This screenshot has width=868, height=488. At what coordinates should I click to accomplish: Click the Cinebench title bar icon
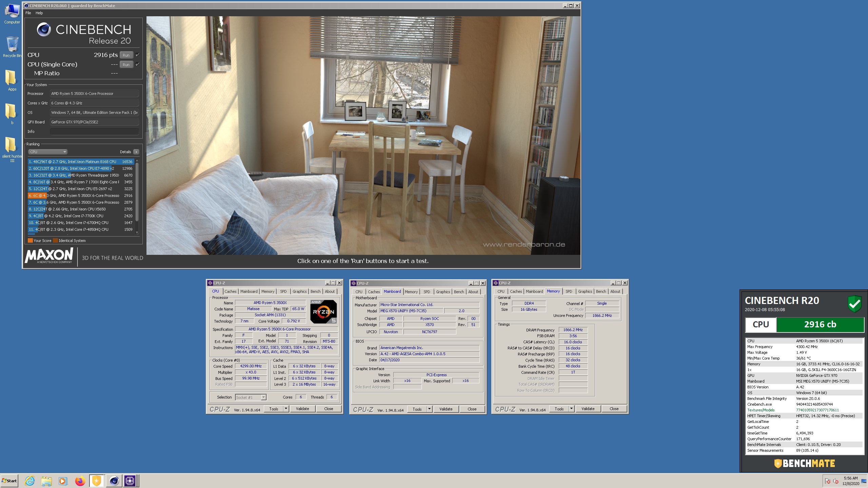click(x=26, y=6)
